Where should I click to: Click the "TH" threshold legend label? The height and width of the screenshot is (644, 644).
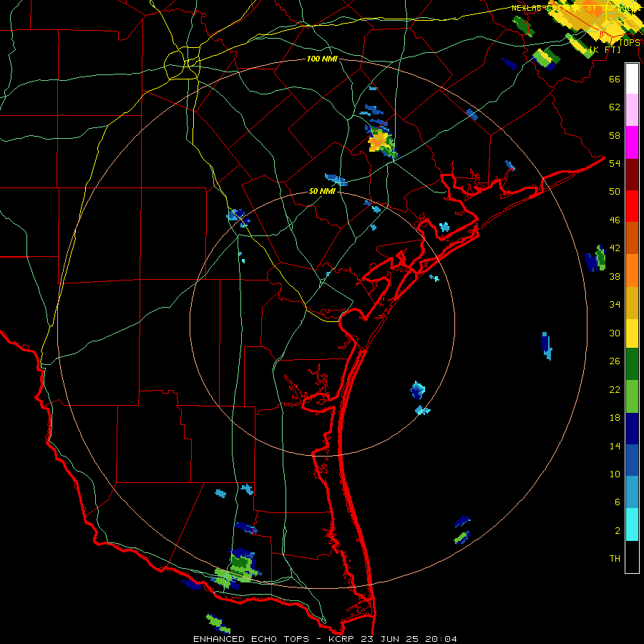[x=615, y=558]
